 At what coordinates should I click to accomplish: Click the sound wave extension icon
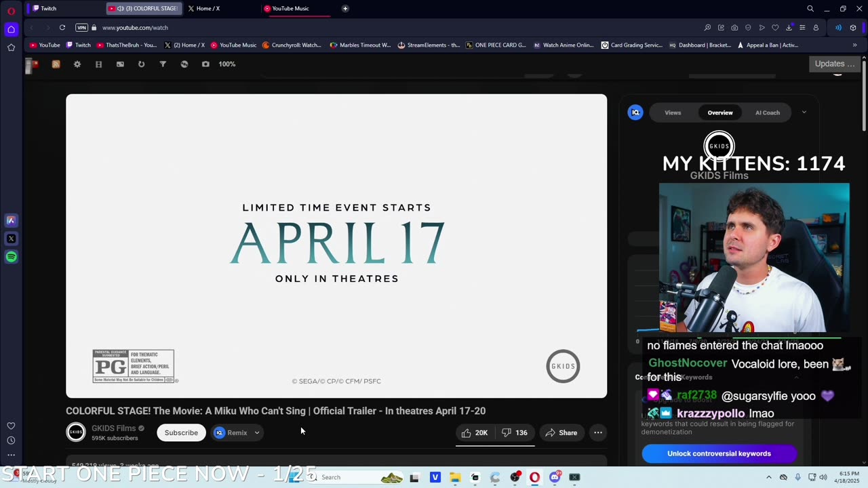(x=838, y=28)
